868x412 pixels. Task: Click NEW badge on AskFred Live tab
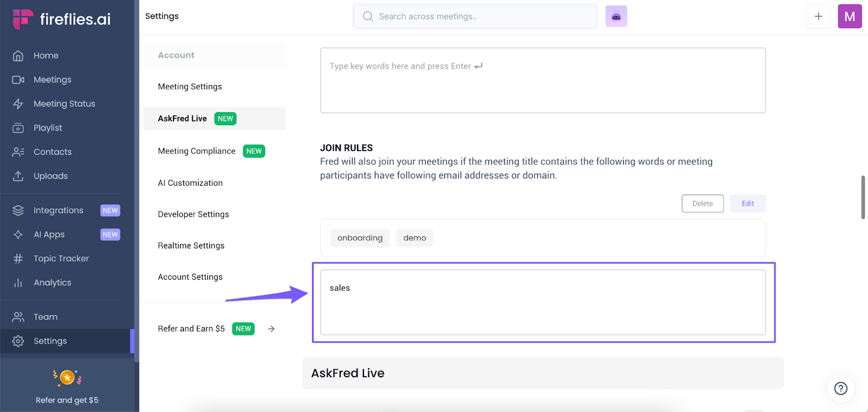pyautogui.click(x=225, y=119)
